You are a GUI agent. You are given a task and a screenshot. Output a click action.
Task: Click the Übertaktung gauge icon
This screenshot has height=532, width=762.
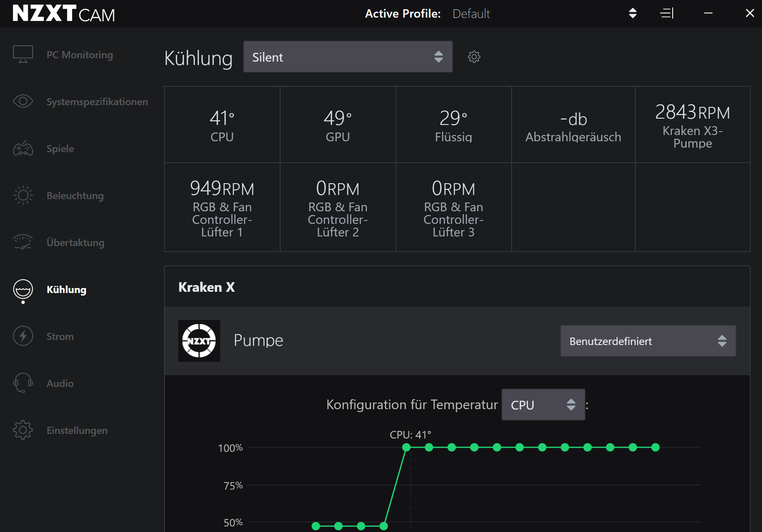(23, 242)
